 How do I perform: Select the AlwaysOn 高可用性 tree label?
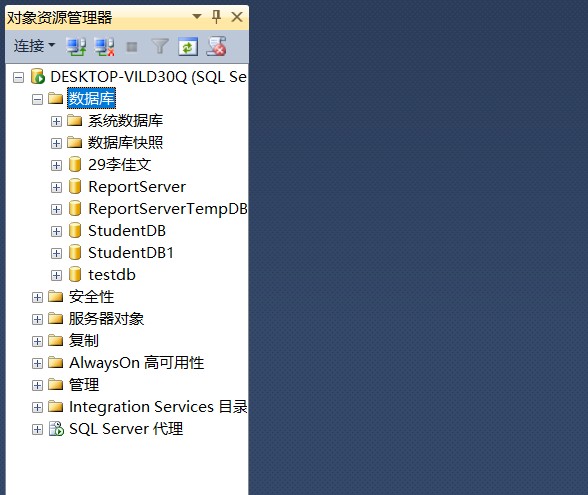pyautogui.click(x=136, y=363)
